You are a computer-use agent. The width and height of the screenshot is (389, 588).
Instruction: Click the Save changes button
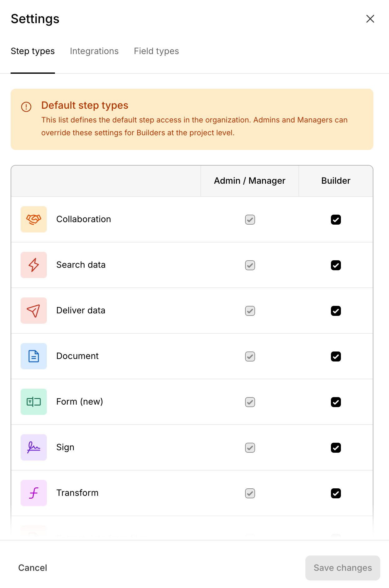(342, 568)
